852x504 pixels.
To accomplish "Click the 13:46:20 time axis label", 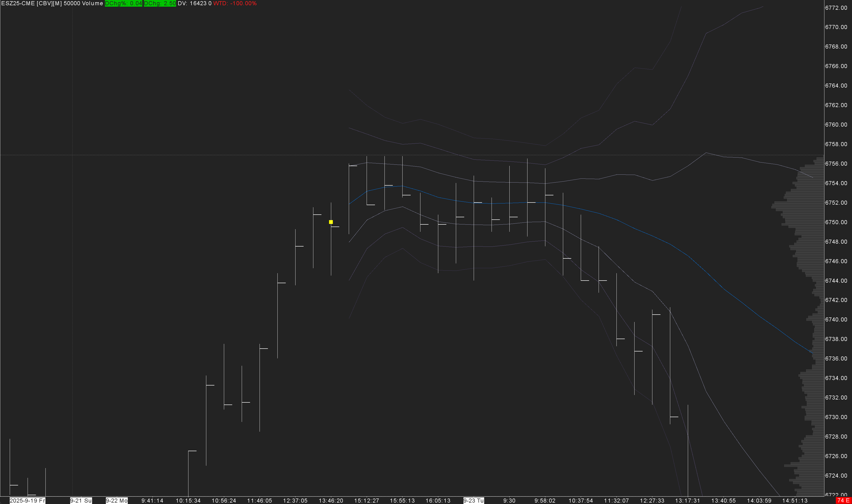I will tap(331, 501).
